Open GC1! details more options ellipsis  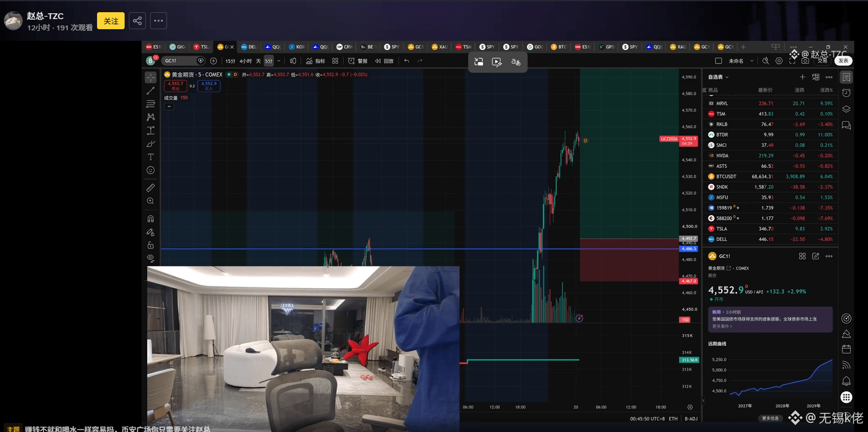(829, 256)
